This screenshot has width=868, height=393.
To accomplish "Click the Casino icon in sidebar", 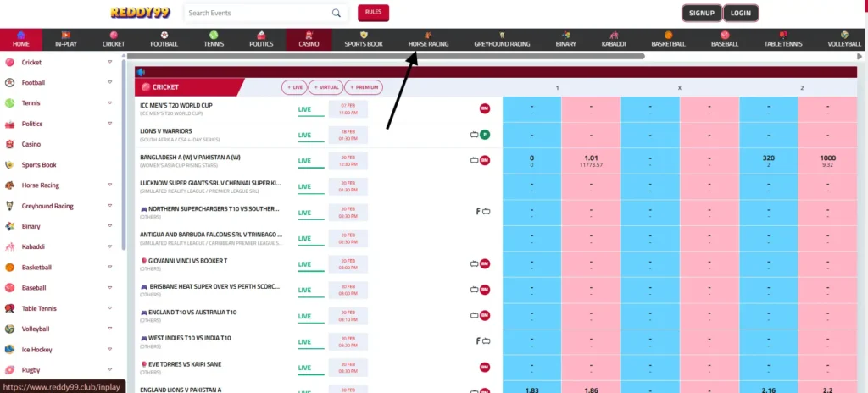I will pyautogui.click(x=9, y=145).
